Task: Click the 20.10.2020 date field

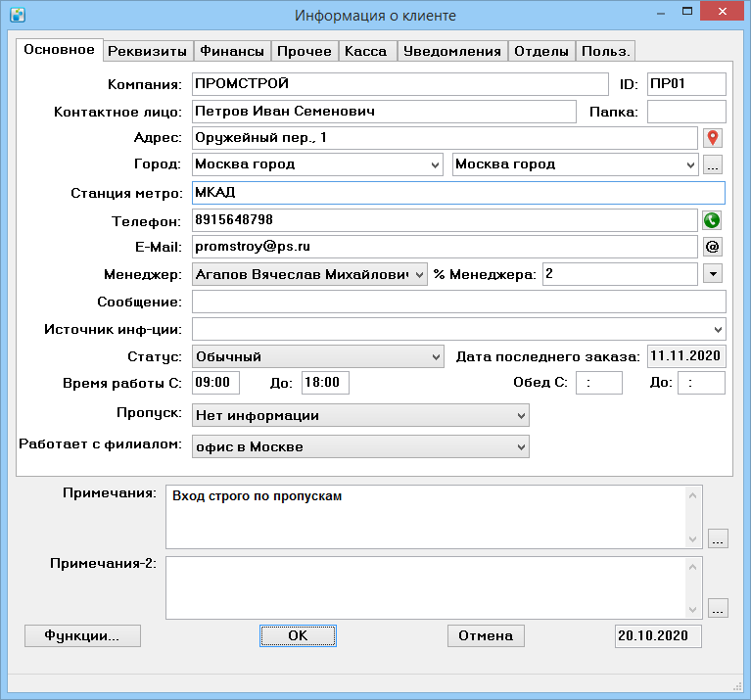Action: coord(658,635)
